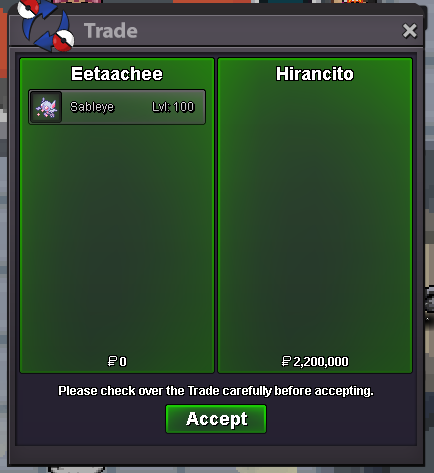434x473 pixels.
Task: Click the Trade pokeball swap icon
Action: click(46, 26)
